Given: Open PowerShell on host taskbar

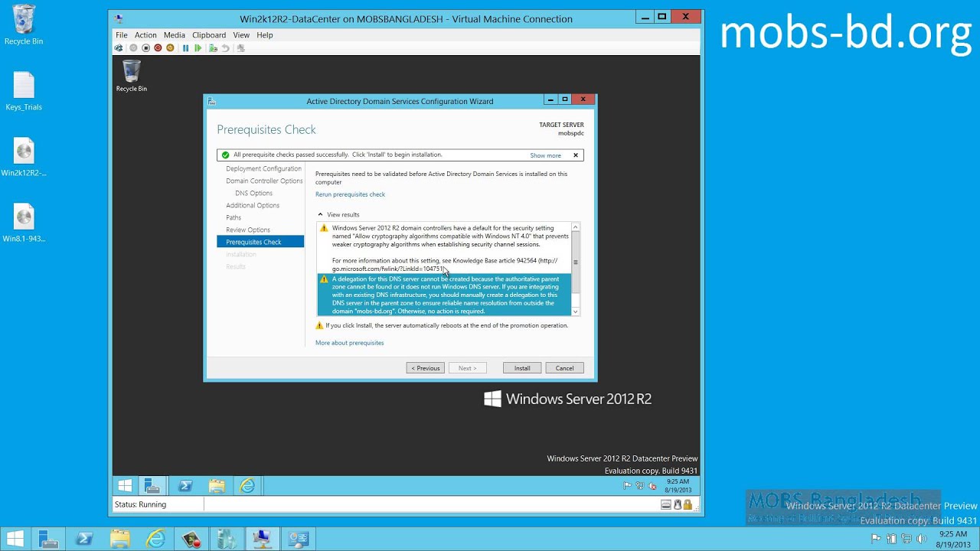Looking at the screenshot, I should 84,539.
